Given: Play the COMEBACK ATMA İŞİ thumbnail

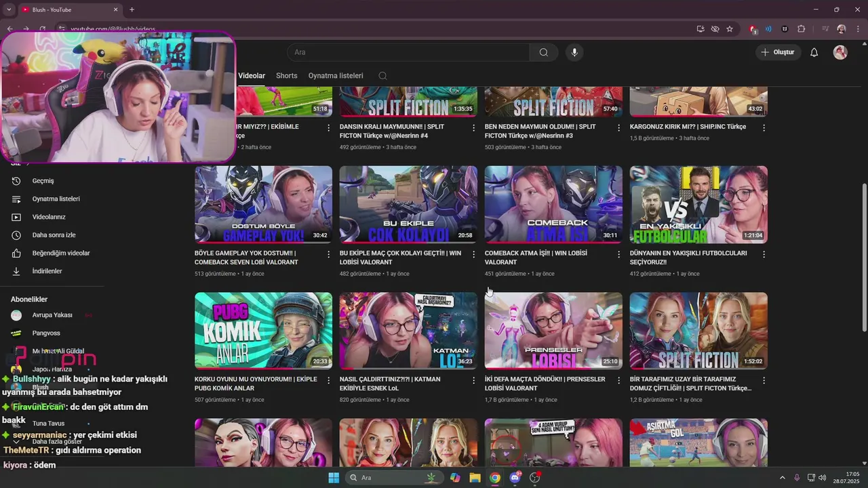Looking at the screenshot, I should tap(553, 205).
